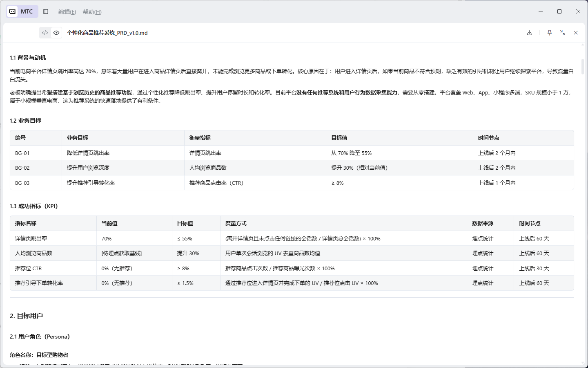This screenshot has width=588, height=368.
Task: Select the heading 2. 目标用户
Action: tap(26, 316)
